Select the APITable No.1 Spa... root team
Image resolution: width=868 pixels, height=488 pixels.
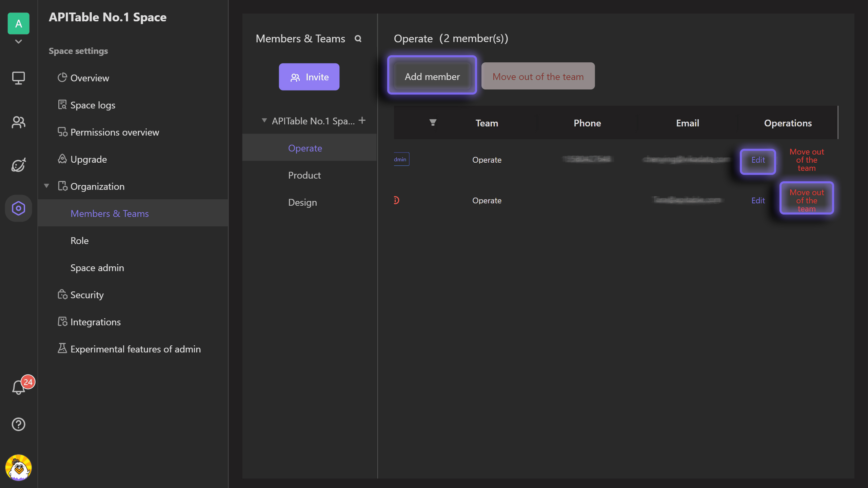point(313,121)
